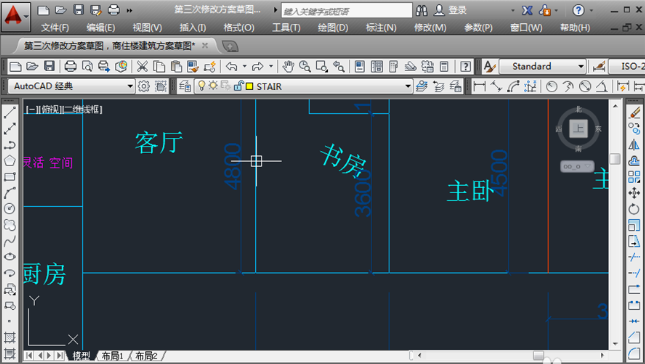645x364 pixels.
Task: Click the Text Style icon
Action: (490, 66)
